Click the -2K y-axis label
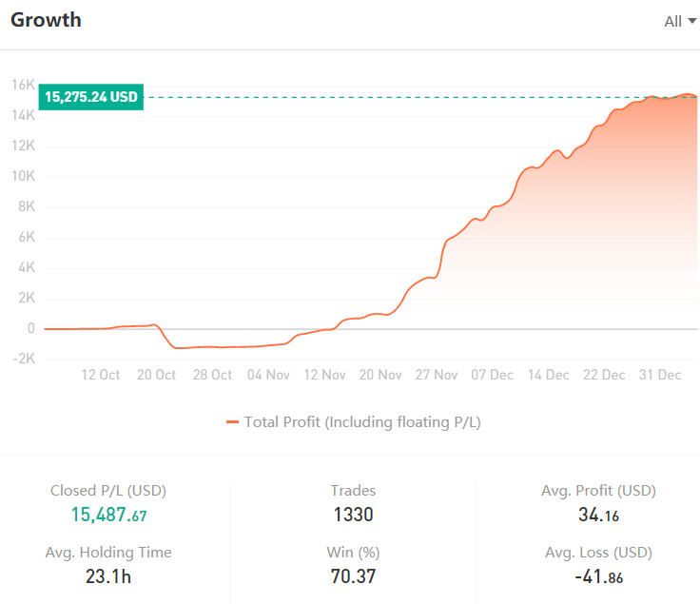The image size is (700, 604). tap(23, 359)
